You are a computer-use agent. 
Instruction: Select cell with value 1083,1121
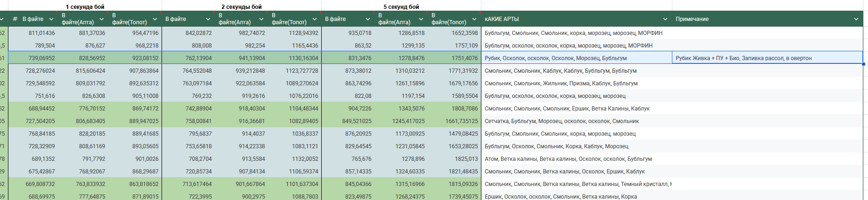click(295, 146)
